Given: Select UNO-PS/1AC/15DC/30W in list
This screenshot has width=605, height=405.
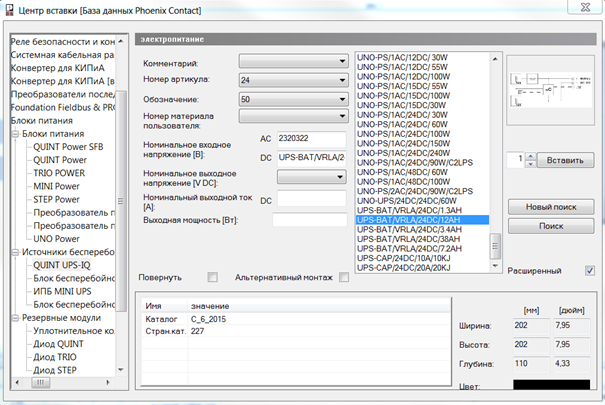Looking at the screenshot, I should [401, 105].
